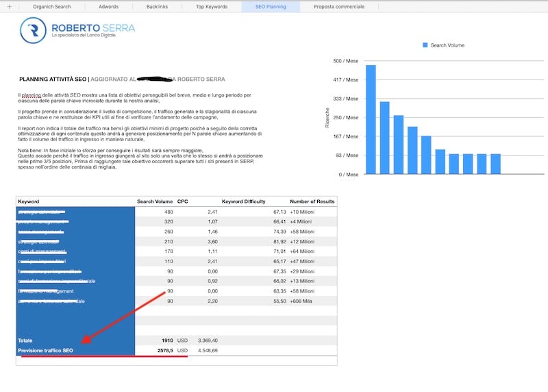This screenshot has height=392, width=548.
Task: Select the Number of Results header
Action: (312, 201)
